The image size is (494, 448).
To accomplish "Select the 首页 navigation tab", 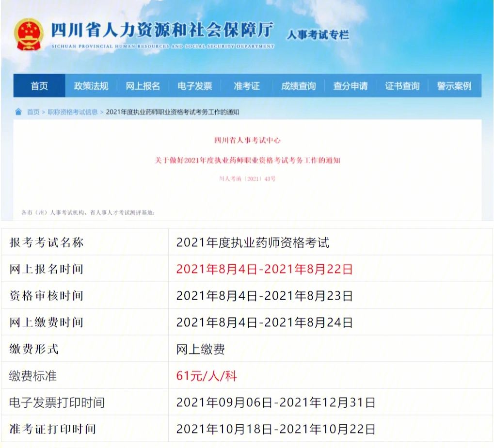I will point(40,86).
